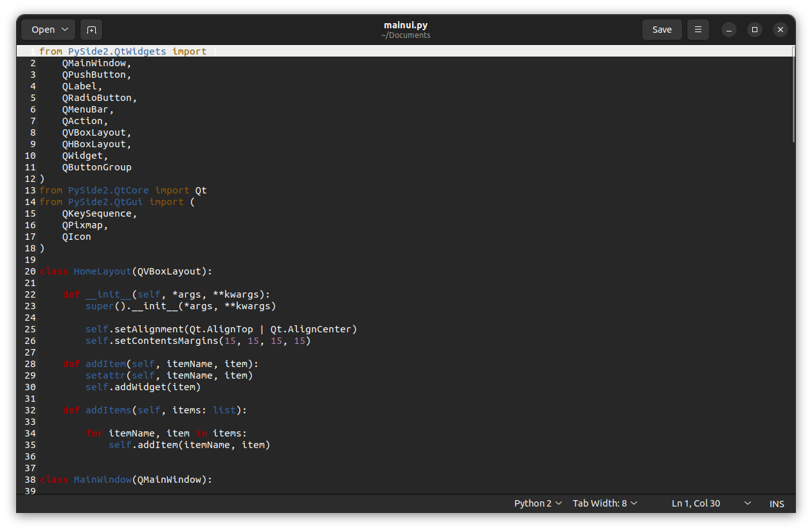Screen dimensions: 812x531
Task: Create a new document with the plus icon
Action: [91, 30]
